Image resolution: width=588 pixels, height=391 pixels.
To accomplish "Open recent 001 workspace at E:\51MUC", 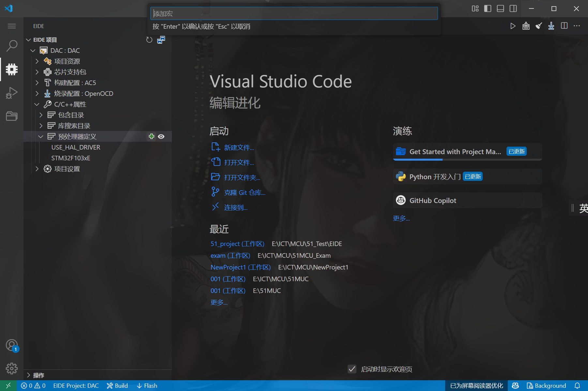I will 228,291.
